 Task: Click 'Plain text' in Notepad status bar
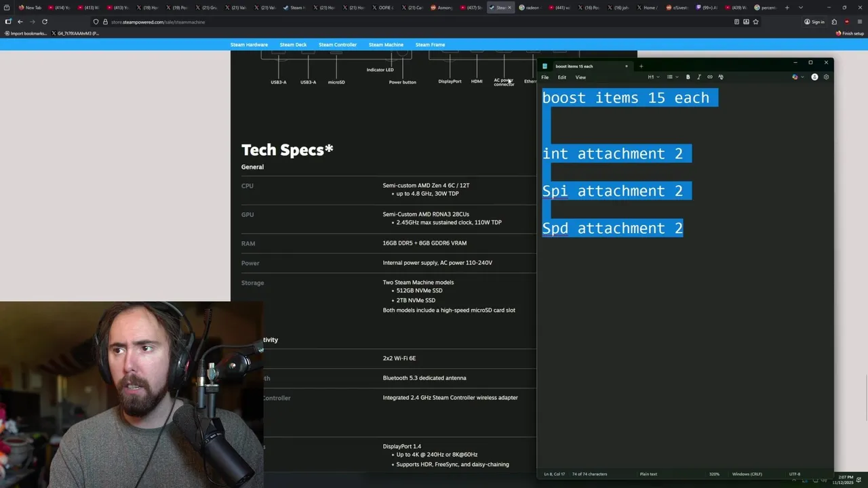tap(648, 474)
